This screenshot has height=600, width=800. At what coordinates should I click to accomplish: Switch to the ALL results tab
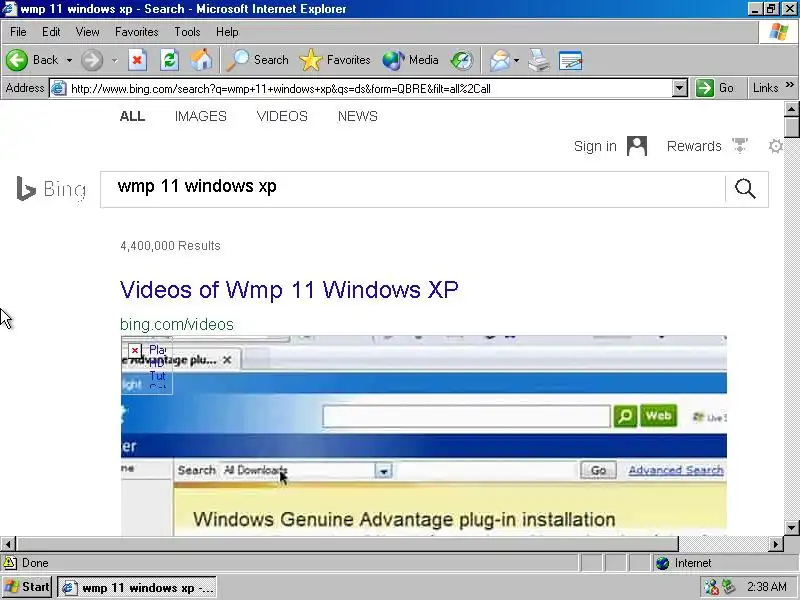132,116
